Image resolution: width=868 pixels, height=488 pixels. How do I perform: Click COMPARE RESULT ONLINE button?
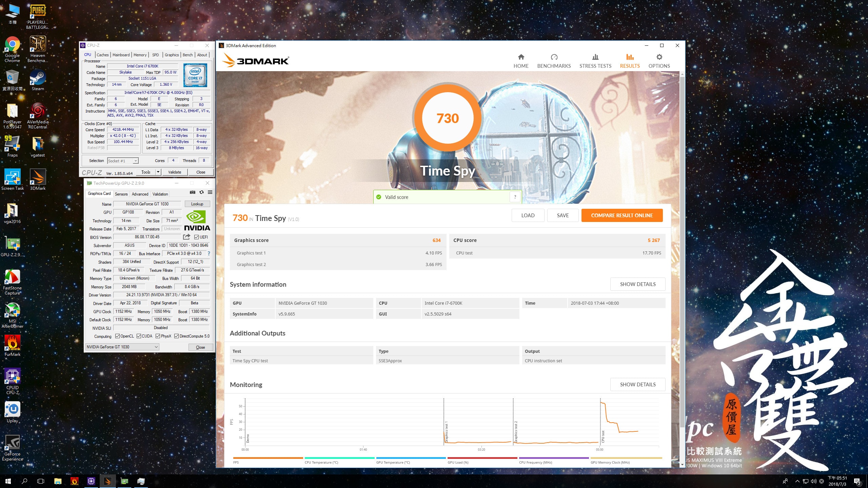[622, 215]
